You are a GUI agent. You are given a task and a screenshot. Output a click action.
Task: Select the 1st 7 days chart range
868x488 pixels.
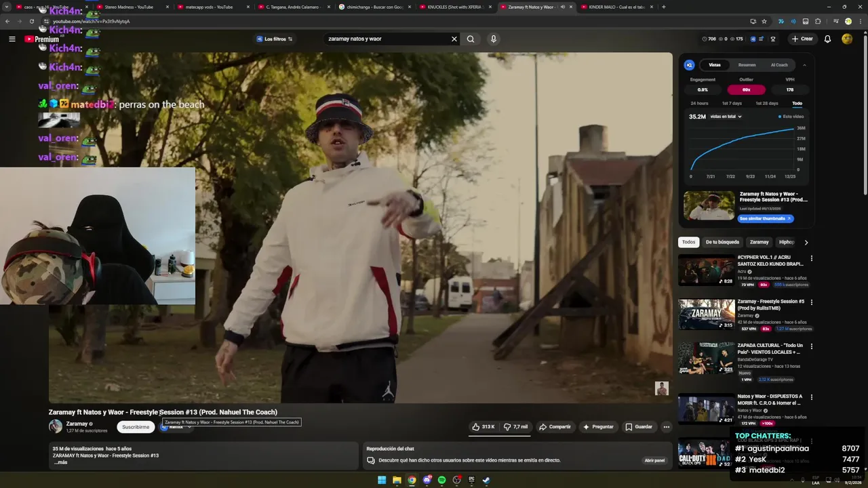(732, 103)
